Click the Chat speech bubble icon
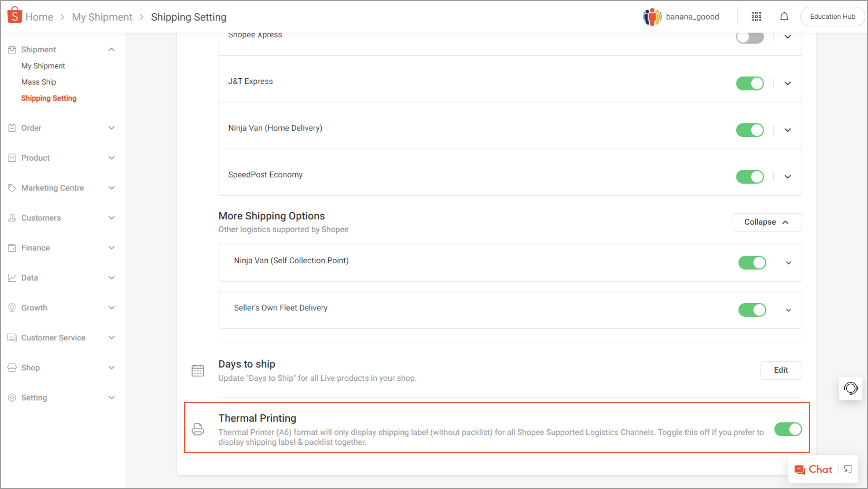Screen dimensions: 868x489 point(800,470)
